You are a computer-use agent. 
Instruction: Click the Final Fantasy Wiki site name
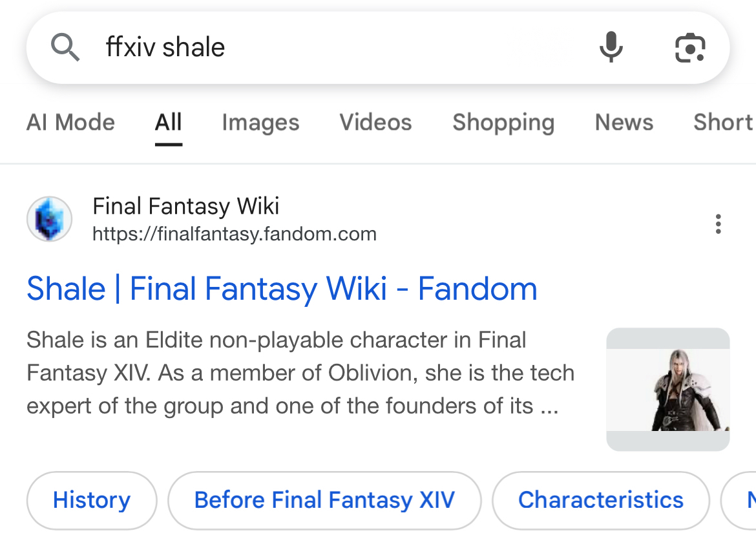186,206
